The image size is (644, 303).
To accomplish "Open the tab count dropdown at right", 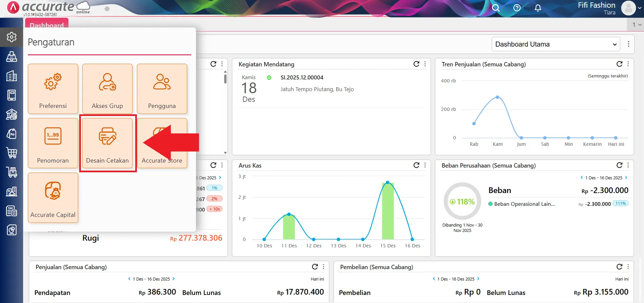I will (x=637, y=24).
